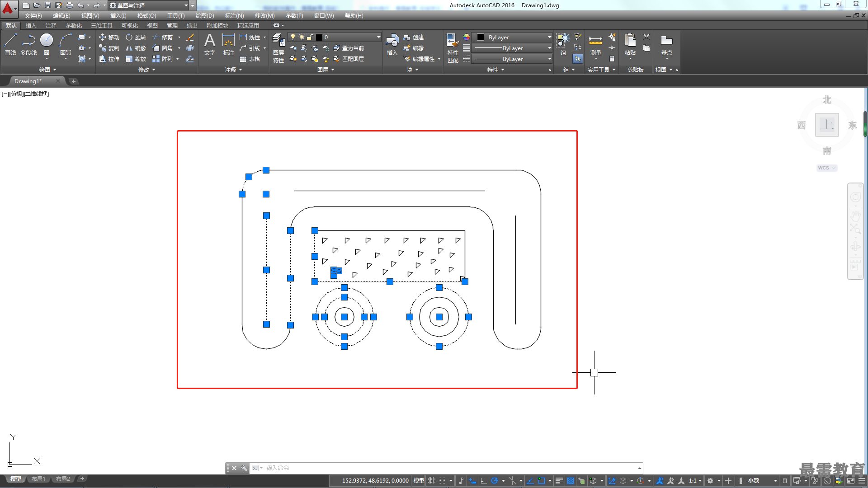Toggle 模型 model space button in status bar

coord(419,480)
